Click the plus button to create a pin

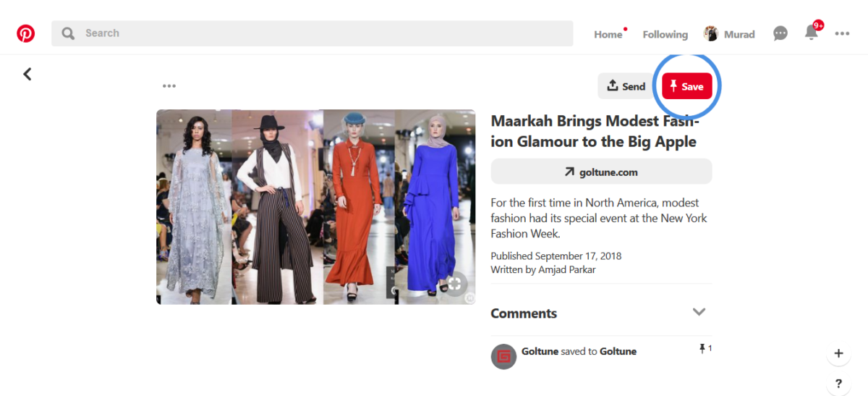click(x=838, y=354)
